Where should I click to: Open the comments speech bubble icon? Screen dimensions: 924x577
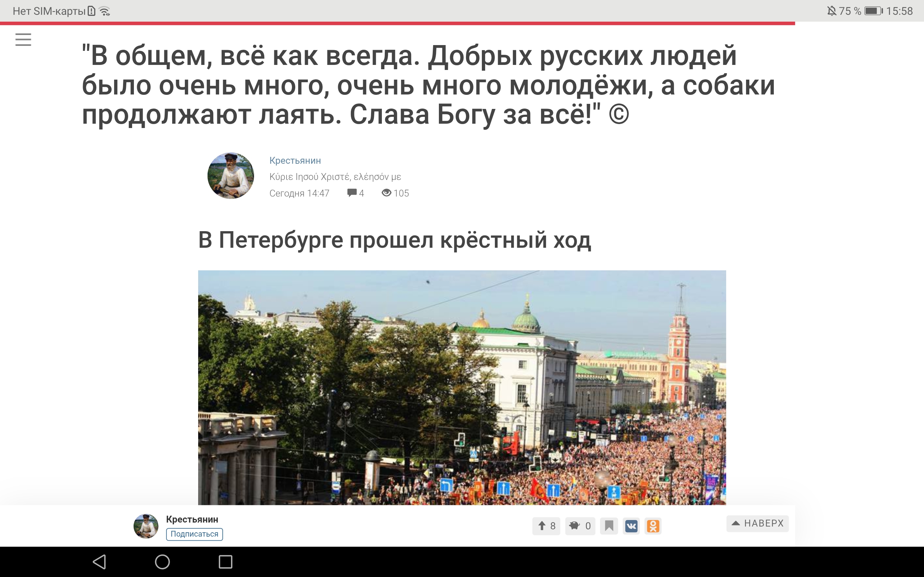tap(352, 193)
